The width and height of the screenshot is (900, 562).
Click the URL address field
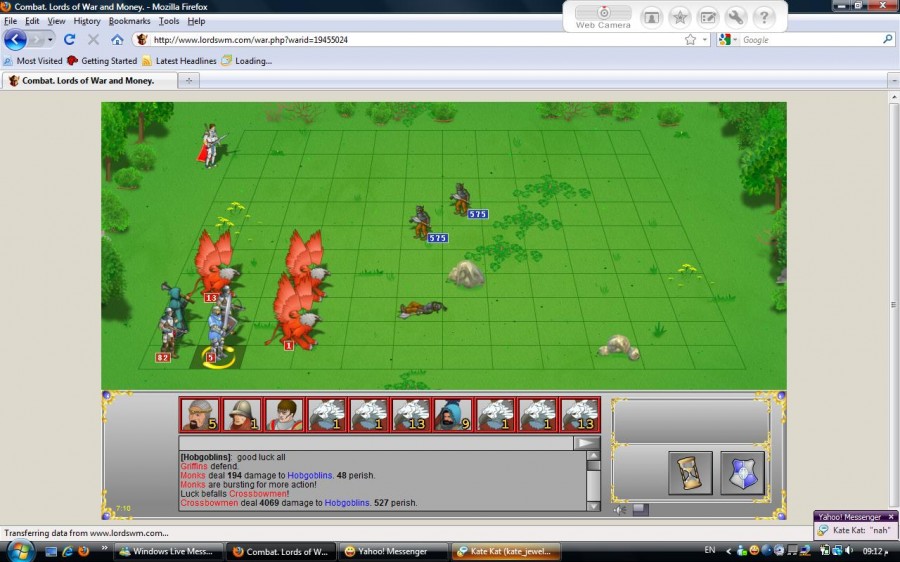416,40
